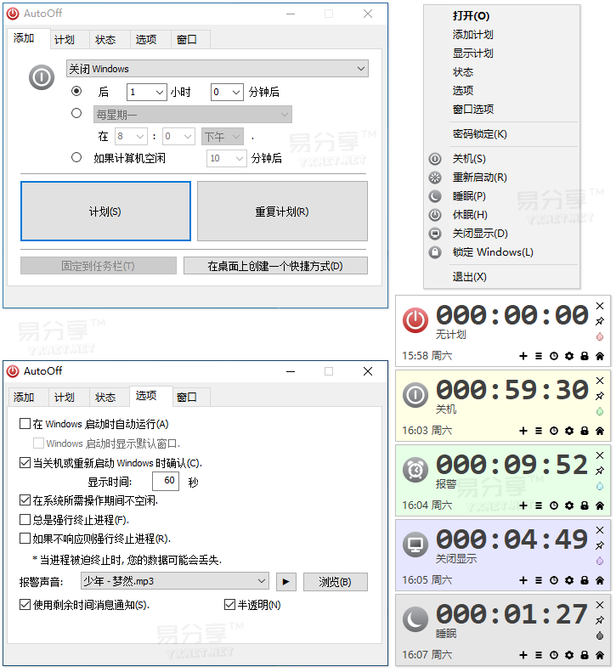This screenshot has height=672, width=616.
Task: Click the monitor icon in the 关闭显示 widget
Action: tap(415, 545)
